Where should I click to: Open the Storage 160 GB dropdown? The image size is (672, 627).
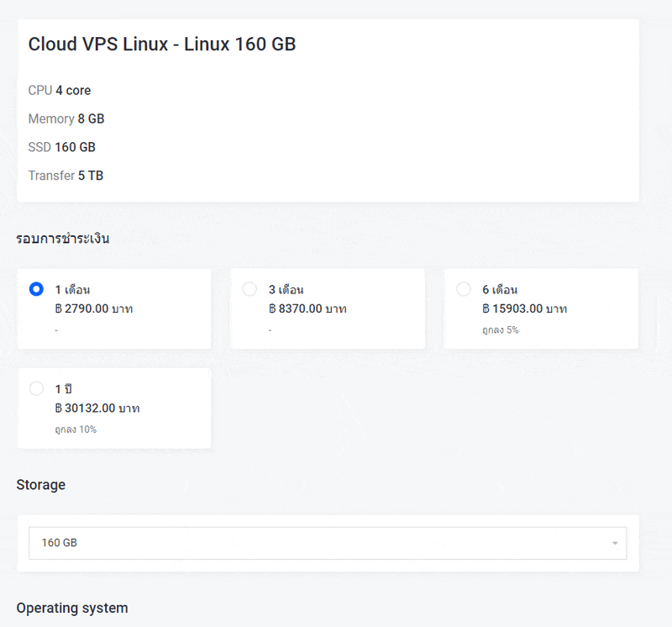pos(328,543)
